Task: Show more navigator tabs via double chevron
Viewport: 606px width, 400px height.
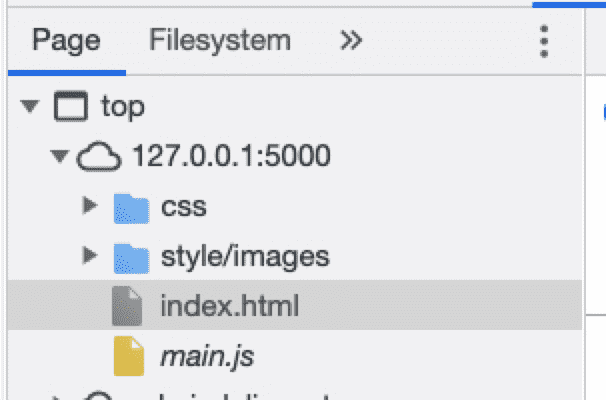Action: 351,40
